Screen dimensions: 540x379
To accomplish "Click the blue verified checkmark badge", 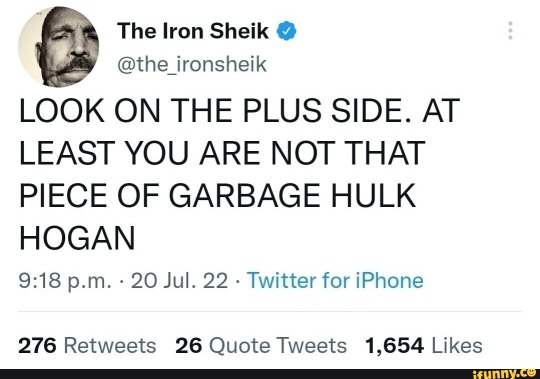I will [x=286, y=31].
